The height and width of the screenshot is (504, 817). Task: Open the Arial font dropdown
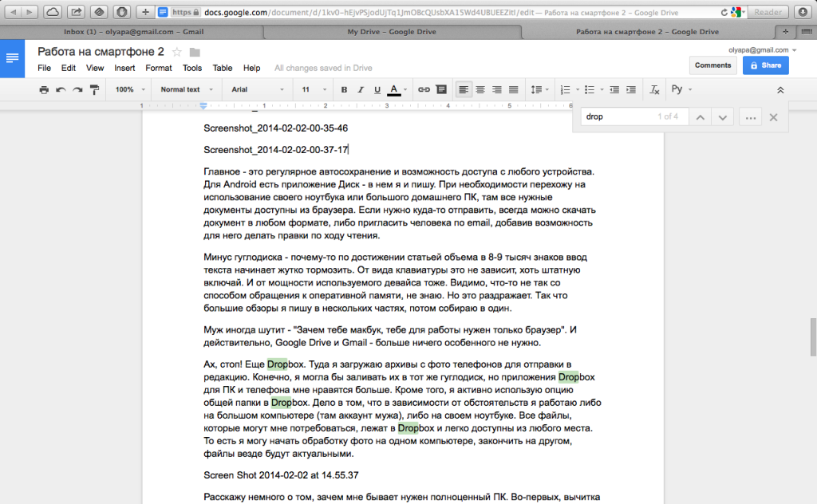pyautogui.click(x=258, y=89)
